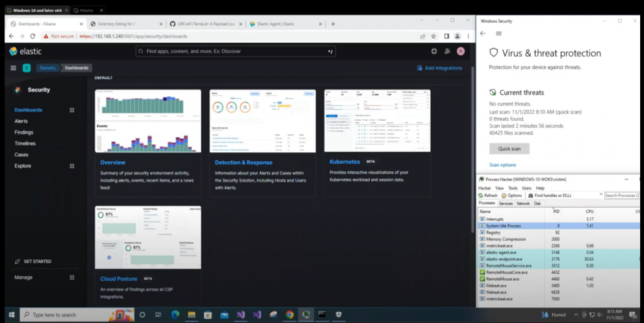The width and height of the screenshot is (644, 323).
Task: Bookmark this page with the star icon
Action: (433, 36)
